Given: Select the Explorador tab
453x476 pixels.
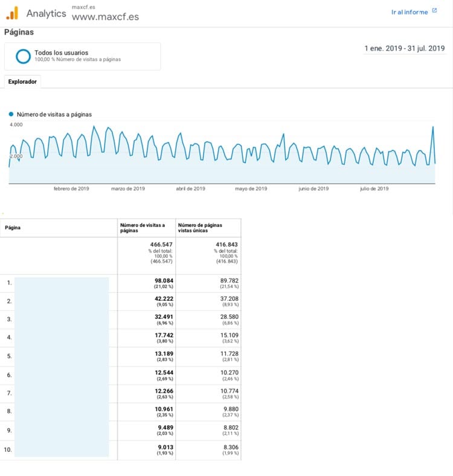Looking at the screenshot, I should (22, 82).
